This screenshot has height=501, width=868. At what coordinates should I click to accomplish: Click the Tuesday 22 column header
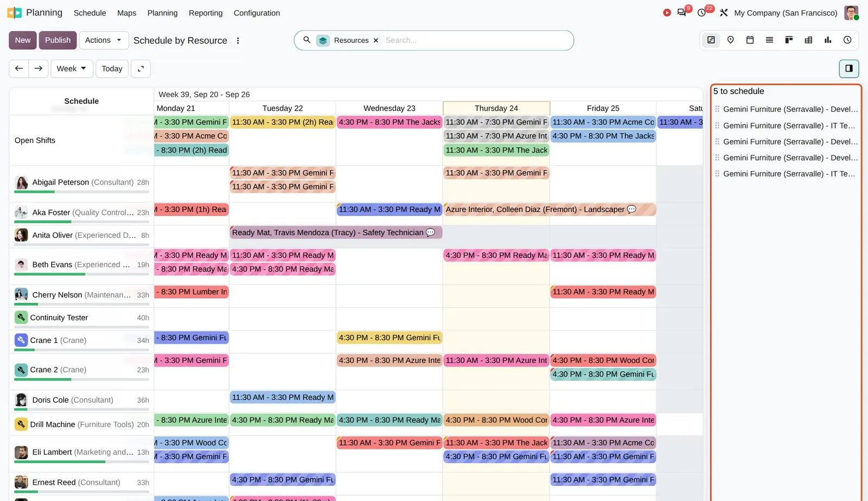coord(283,108)
